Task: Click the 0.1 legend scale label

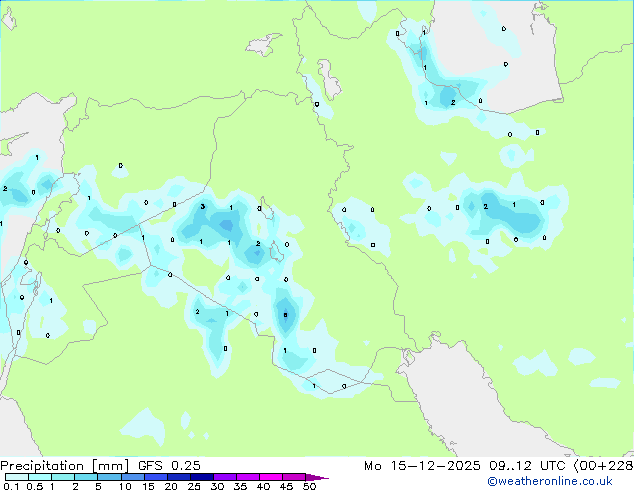Action: pyautogui.click(x=11, y=486)
